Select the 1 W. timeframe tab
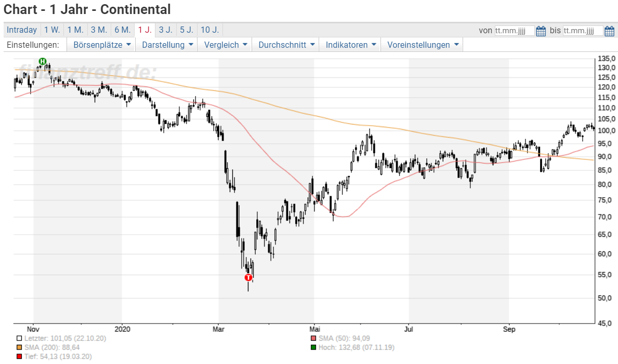Viewport: 618px width, 364px height. 52,30
